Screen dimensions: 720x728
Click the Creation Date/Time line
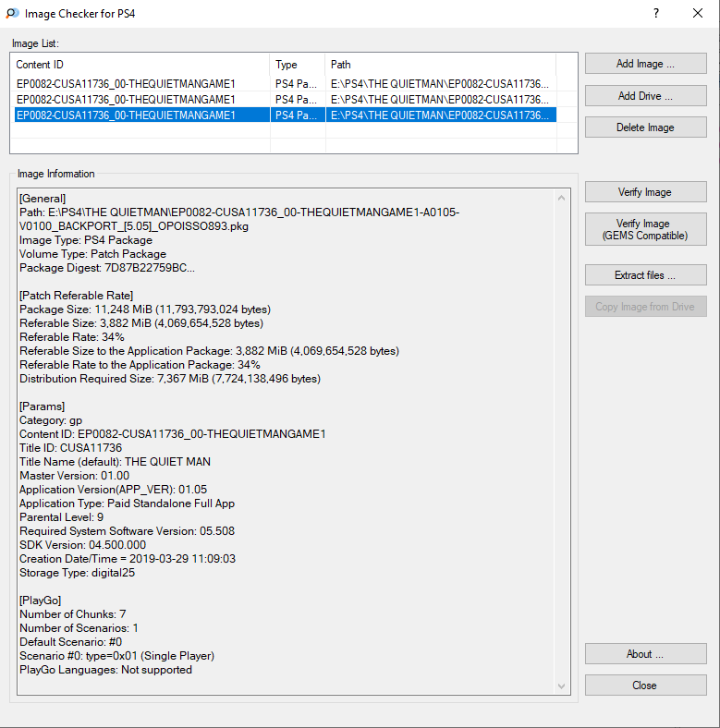pos(128,559)
